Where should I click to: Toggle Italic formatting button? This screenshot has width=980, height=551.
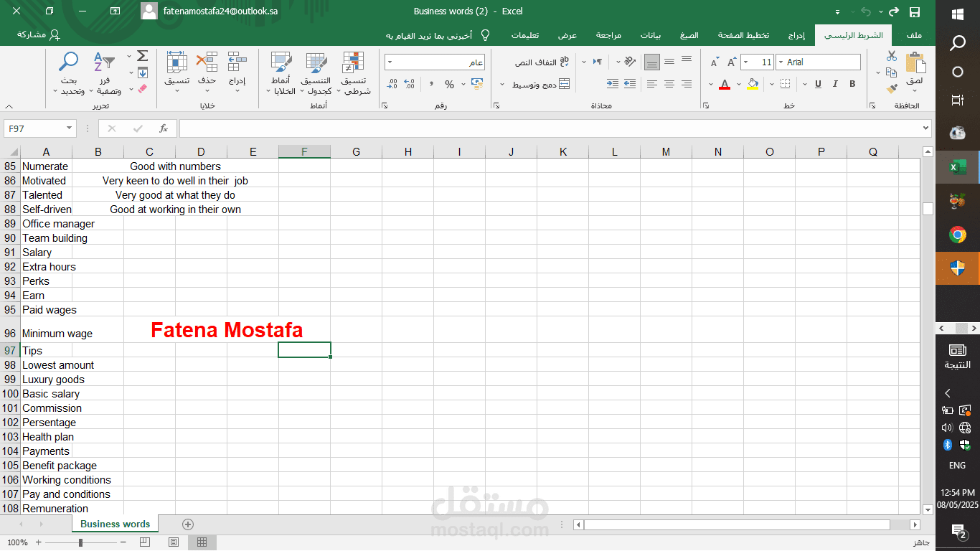(x=835, y=84)
